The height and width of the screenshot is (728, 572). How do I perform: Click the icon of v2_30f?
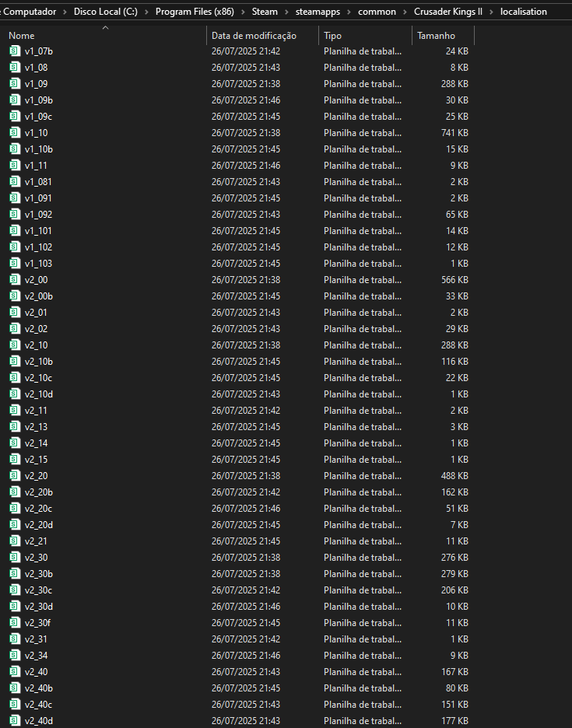coord(15,622)
